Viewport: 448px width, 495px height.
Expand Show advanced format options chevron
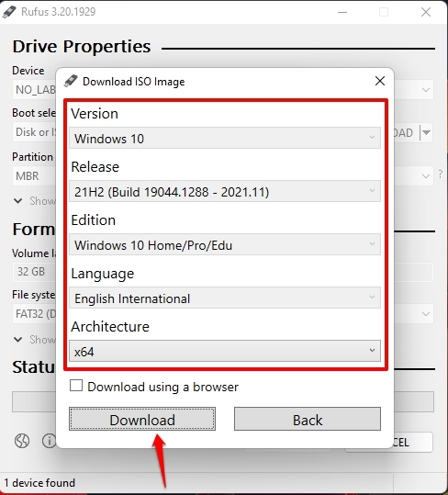click(18, 340)
